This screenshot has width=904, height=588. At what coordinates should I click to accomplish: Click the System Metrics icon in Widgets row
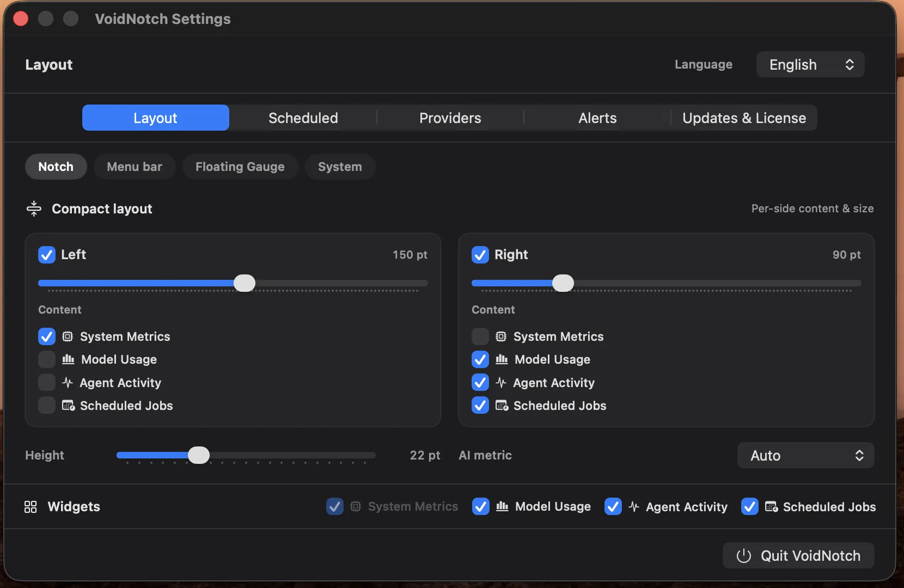pyautogui.click(x=356, y=506)
